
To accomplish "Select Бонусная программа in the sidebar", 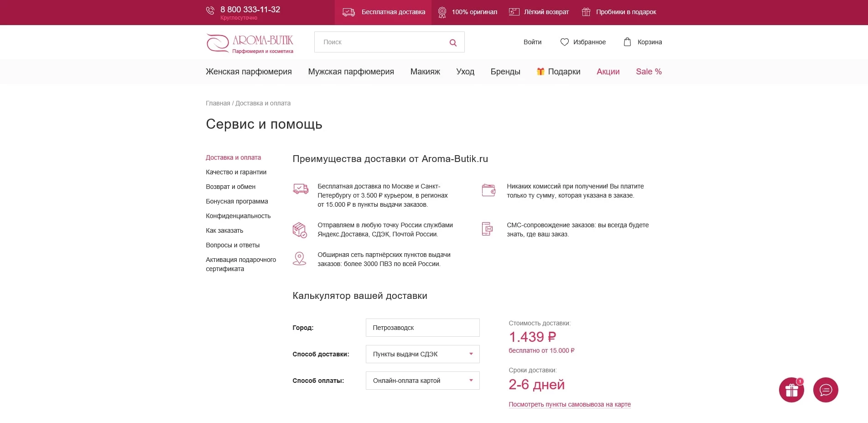I will pyautogui.click(x=237, y=201).
